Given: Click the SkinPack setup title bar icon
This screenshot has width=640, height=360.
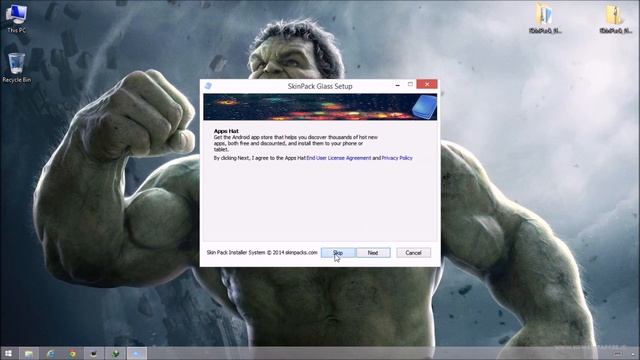Looking at the screenshot, I should 208,86.
